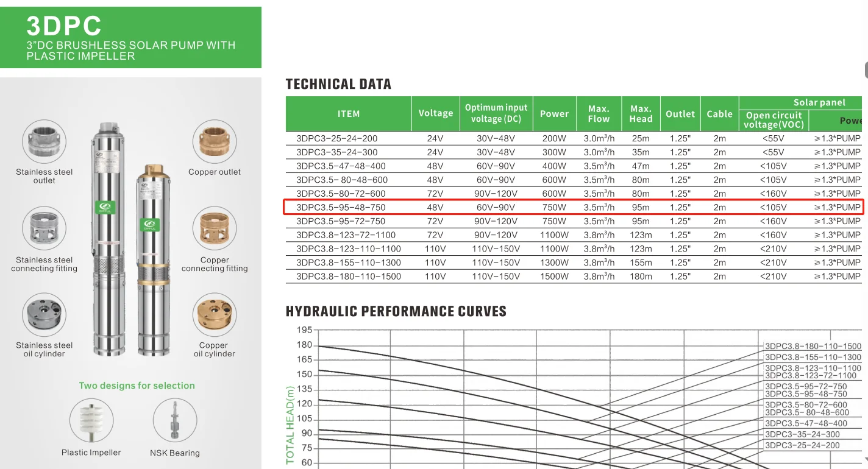Viewport: 868px width, 469px height.
Task: Click 3.0m³/h flow in the 3DPC3-35-24-300 row
Action: (599, 152)
